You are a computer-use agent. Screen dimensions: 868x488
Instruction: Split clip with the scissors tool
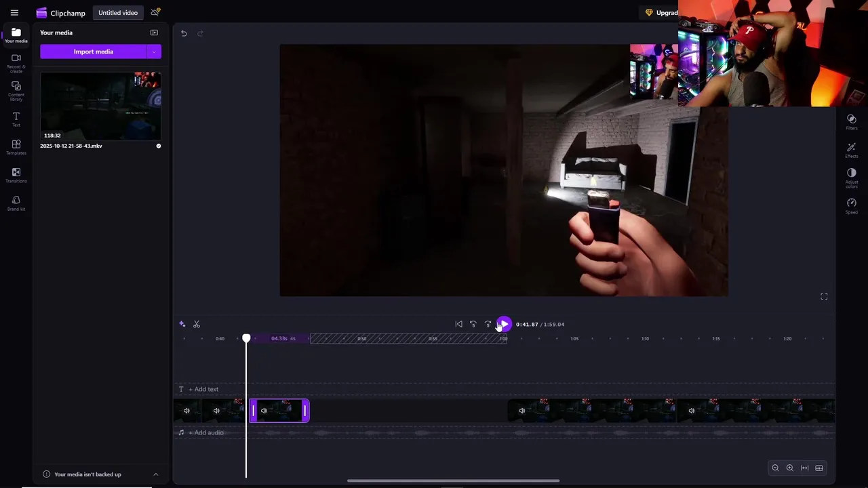pyautogui.click(x=197, y=324)
